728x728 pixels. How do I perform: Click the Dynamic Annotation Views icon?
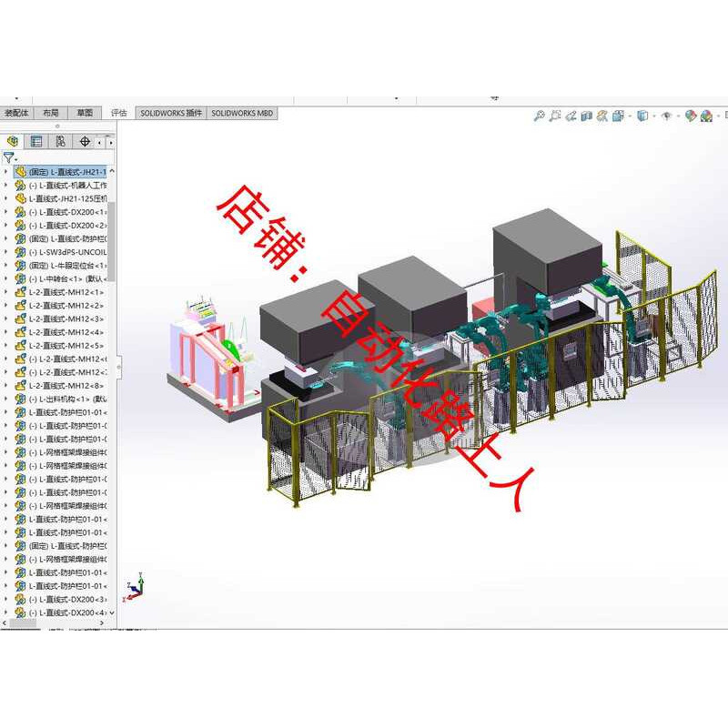(602, 116)
